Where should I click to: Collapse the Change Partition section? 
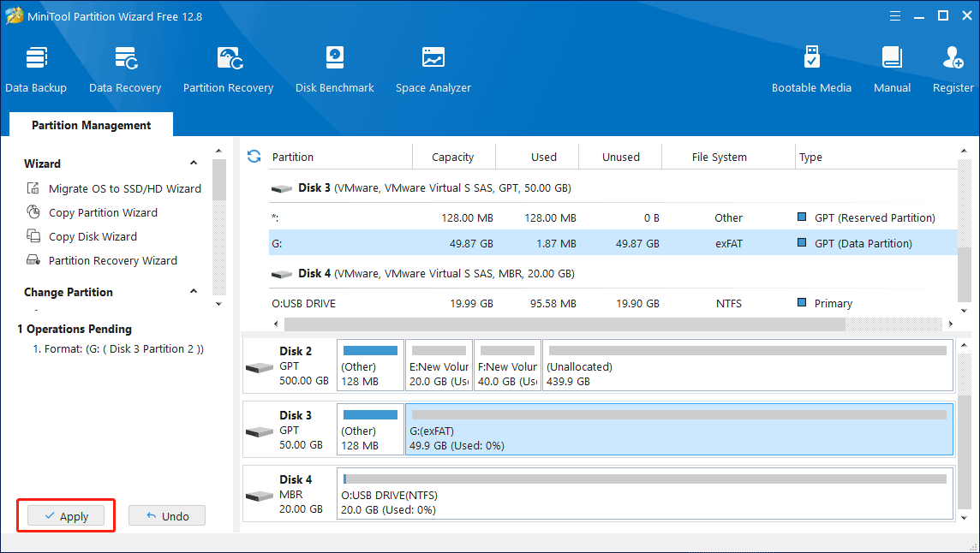click(x=194, y=291)
